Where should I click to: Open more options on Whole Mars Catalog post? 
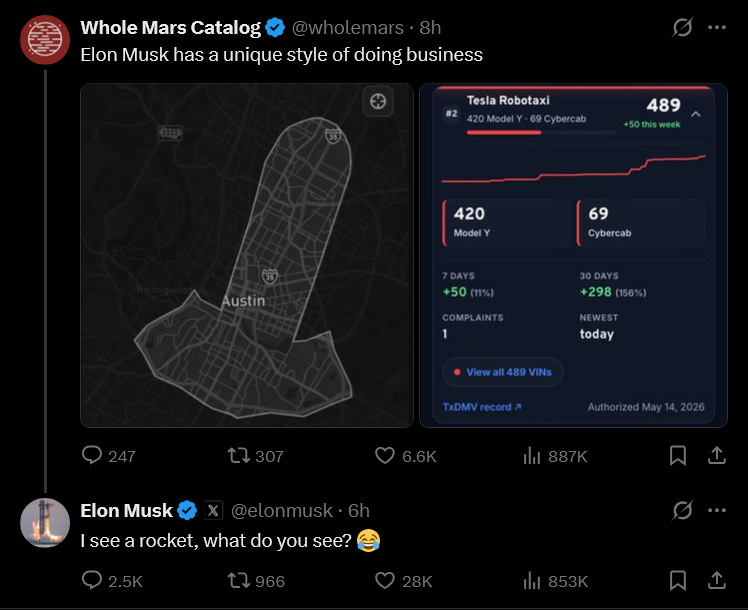click(717, 28)
